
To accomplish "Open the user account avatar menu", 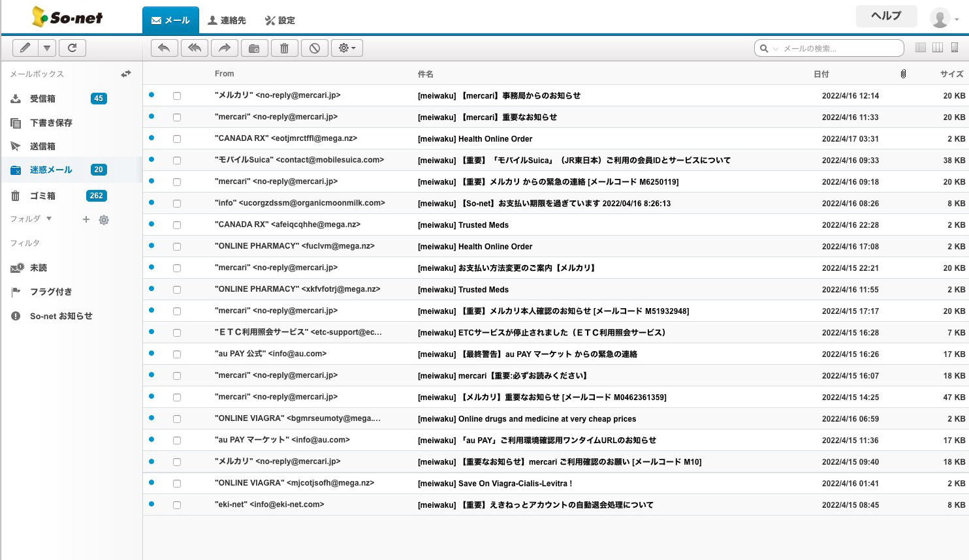I will 945,18.
